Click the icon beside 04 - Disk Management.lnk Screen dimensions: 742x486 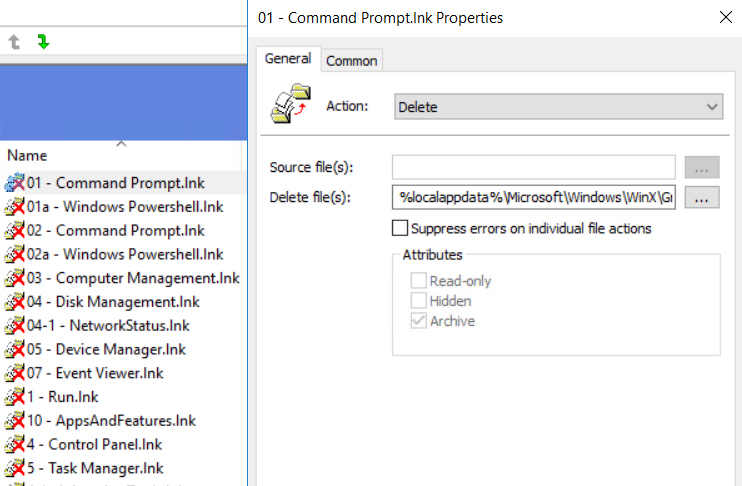(x=14, y=302)
